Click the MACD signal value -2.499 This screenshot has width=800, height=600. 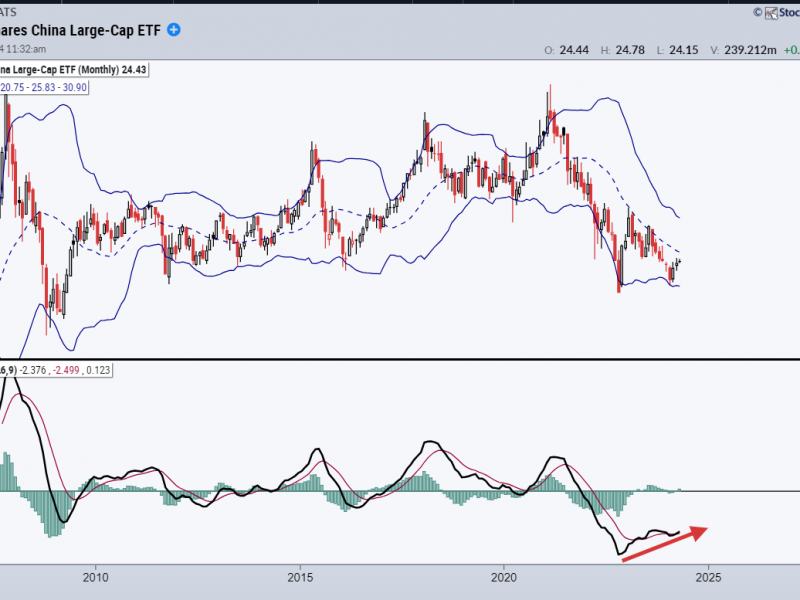[x=67, y=370]
